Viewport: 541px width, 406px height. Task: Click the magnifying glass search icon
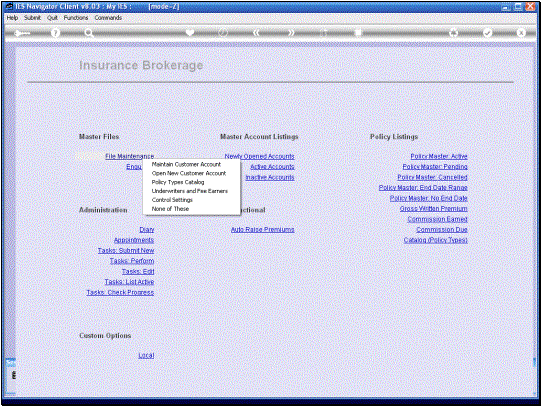(x=89, y=33)
